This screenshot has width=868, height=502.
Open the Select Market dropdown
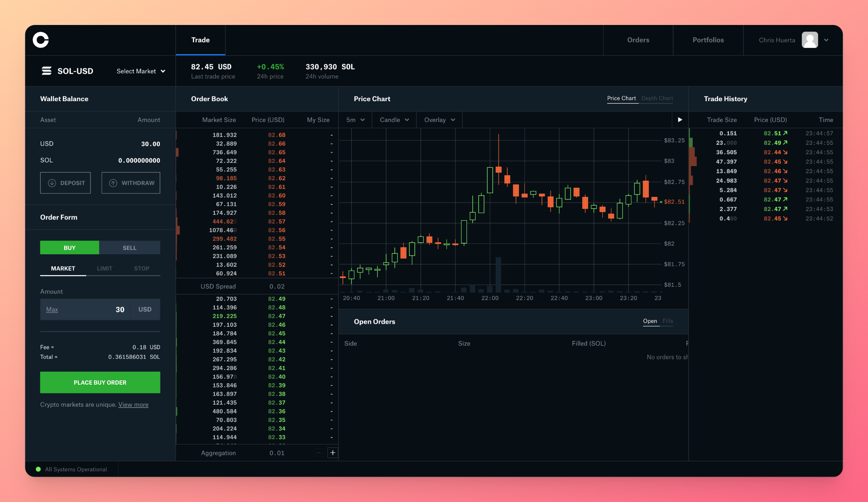(x=141, y=71)
